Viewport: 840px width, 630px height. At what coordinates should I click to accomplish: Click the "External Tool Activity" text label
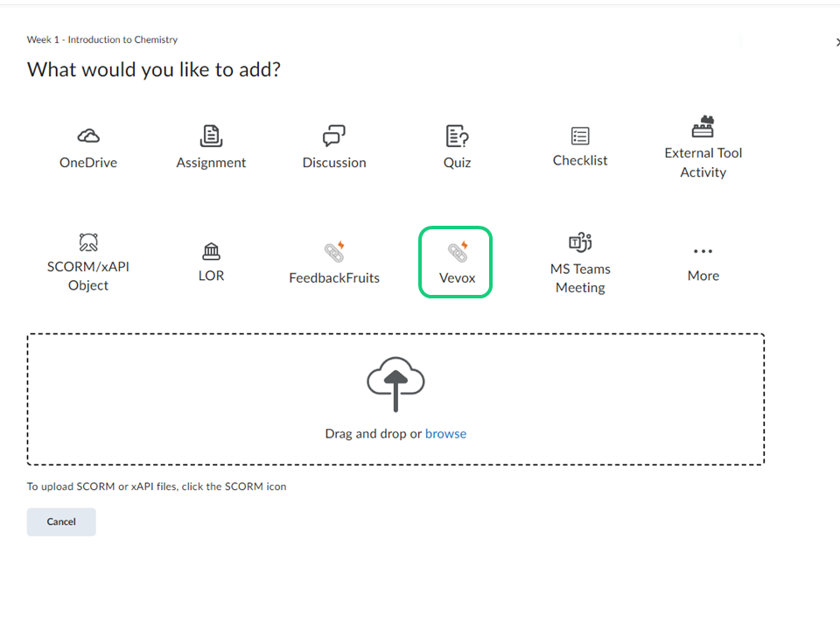coord(703,163)
